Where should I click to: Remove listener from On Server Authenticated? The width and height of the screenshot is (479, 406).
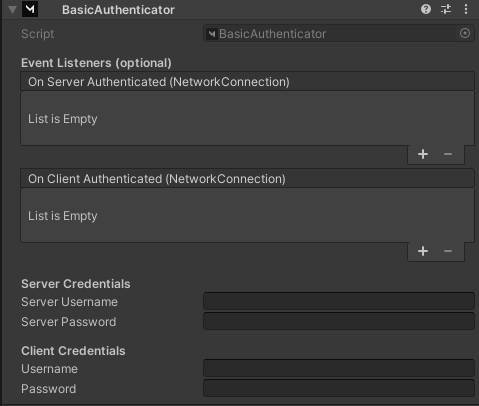pyautogui.click(x=448, y=154)
